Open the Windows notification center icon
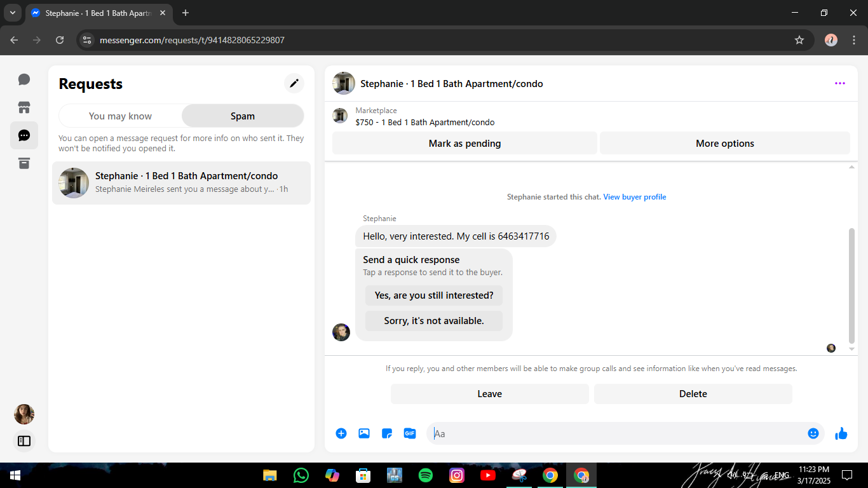Image resolution: width=868 pixels, height=488 pixels. tap(847, 475)
